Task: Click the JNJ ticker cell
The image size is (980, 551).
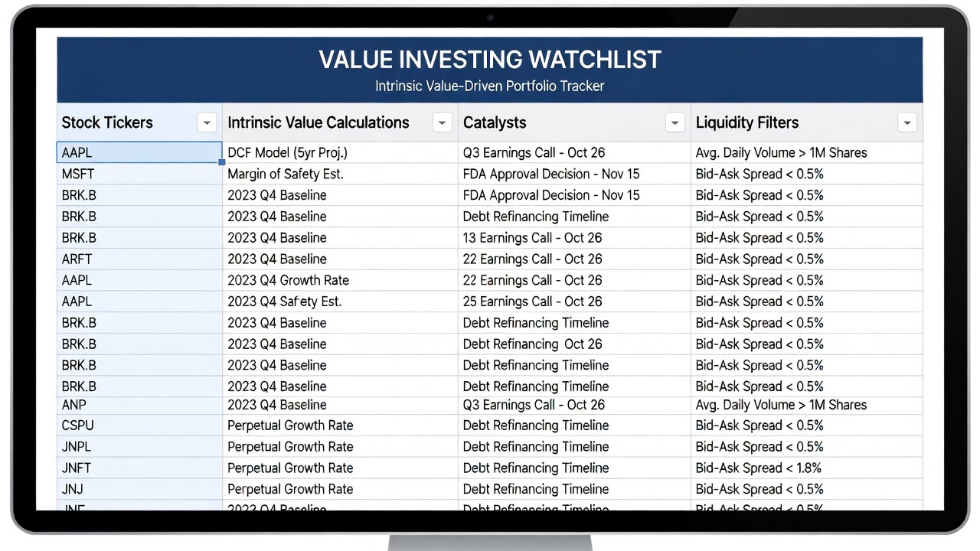Action: [139, 489]
